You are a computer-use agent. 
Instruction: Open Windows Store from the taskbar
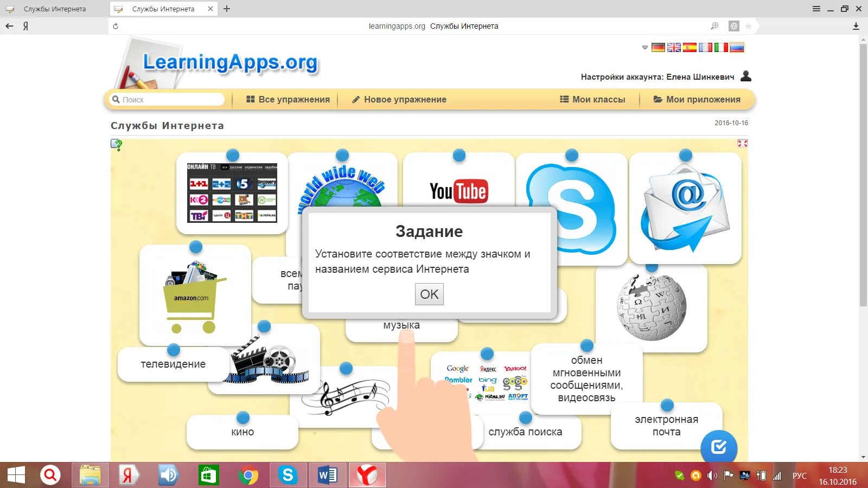tap(208, 475)
